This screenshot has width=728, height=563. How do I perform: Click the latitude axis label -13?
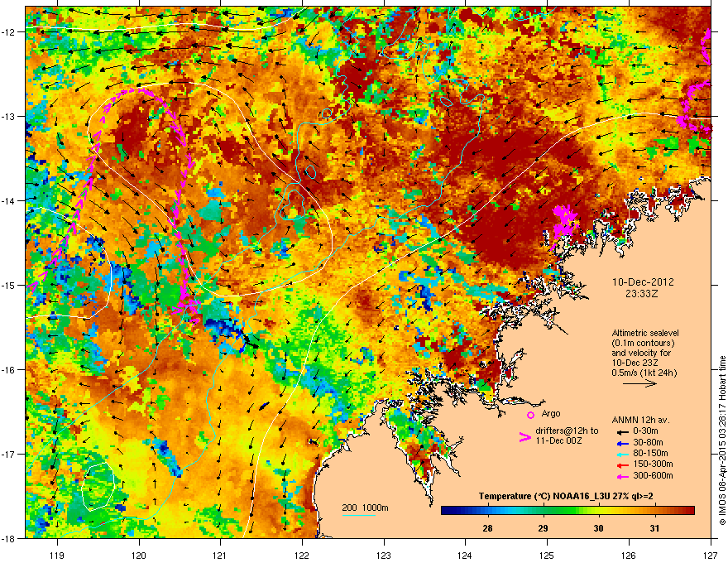coord(9,116)
